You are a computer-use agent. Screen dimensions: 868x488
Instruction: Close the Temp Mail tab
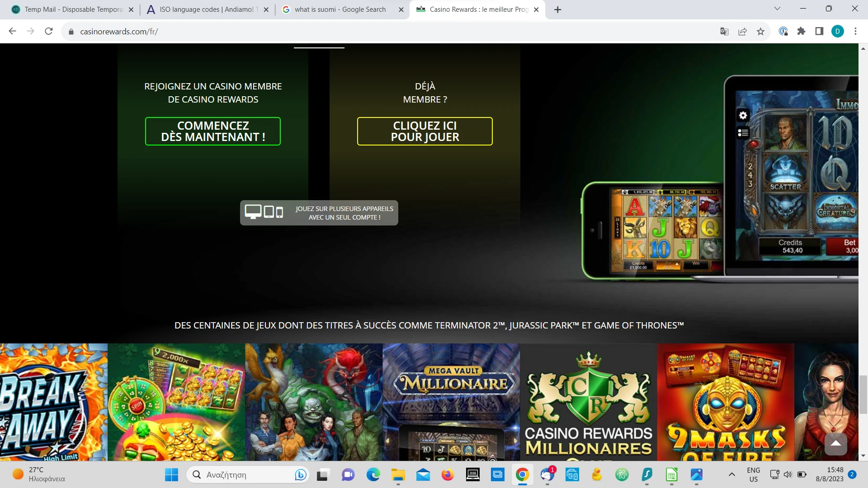point(131,9)
